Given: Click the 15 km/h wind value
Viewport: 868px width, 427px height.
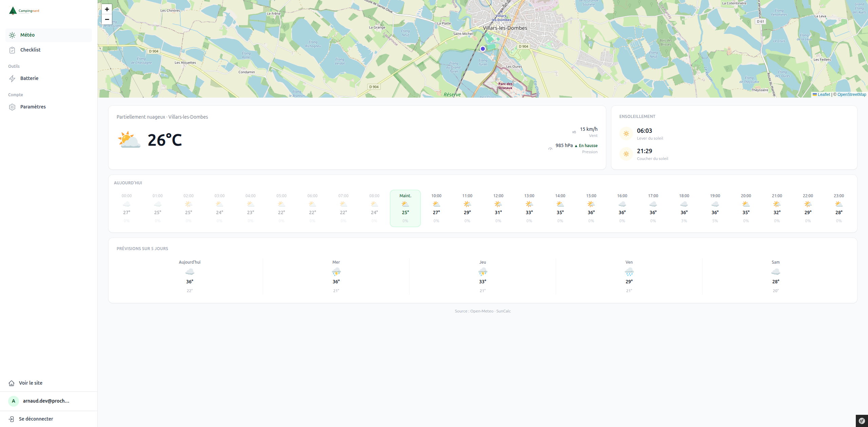Looking at the screenshot, I should coord(589,129).
